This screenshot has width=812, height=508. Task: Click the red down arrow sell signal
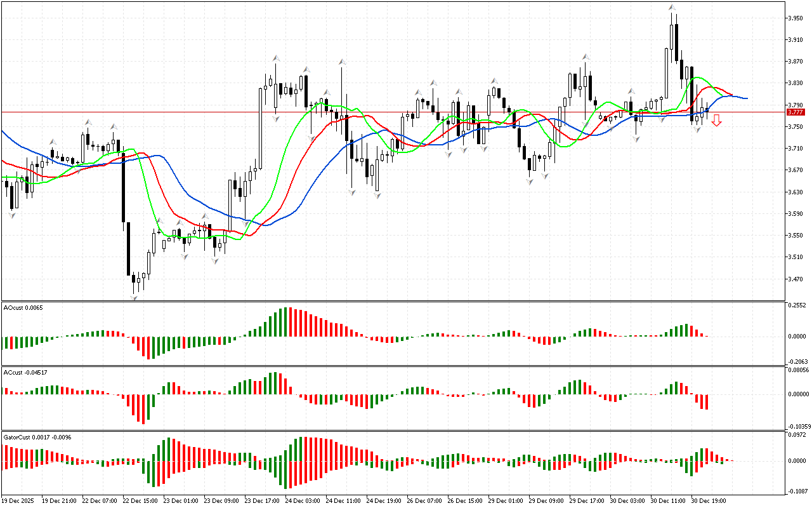tap(716, 120)
